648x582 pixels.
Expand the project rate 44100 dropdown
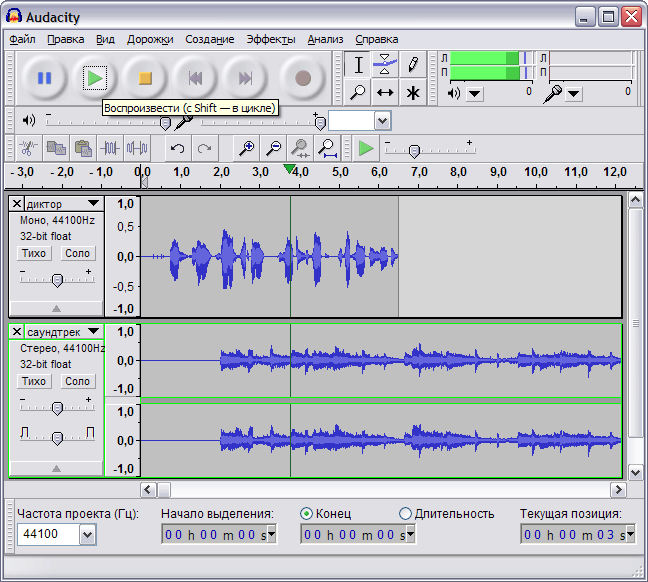click(x=87, y=535)
